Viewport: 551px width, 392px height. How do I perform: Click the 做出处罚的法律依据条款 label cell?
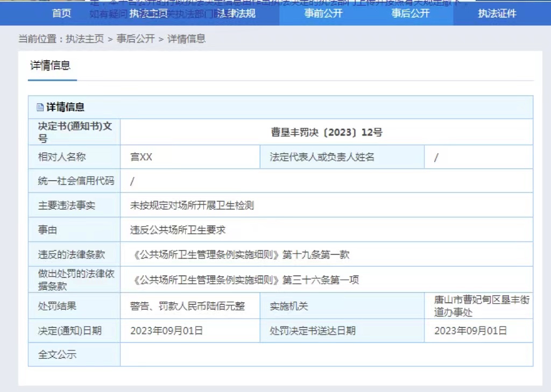coord(74,280)
